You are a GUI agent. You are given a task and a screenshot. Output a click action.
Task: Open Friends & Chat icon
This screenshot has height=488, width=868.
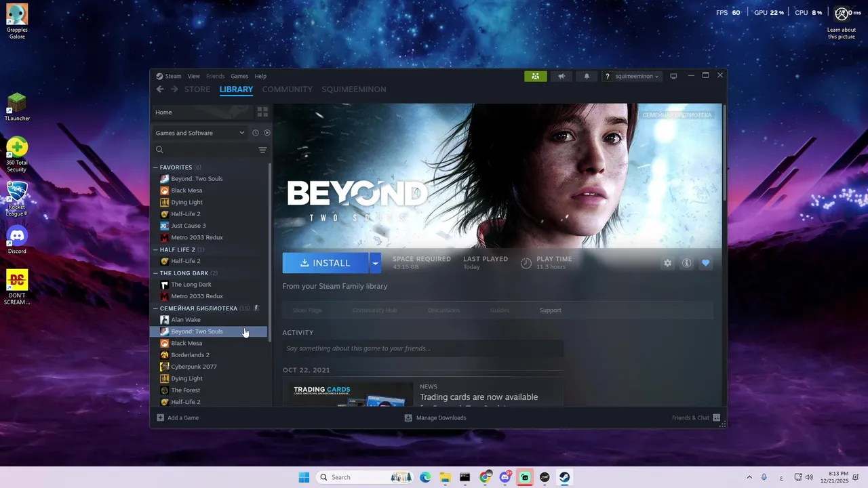coord(716,418)
